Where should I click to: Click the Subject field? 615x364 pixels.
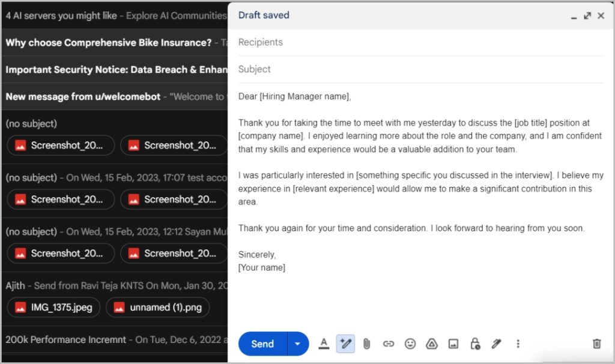tap(421, 69)
